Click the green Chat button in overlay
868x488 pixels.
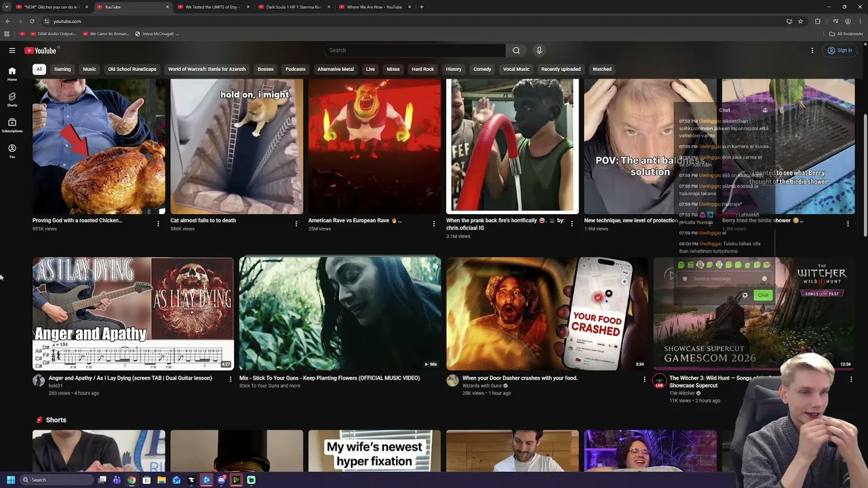click(x=763, y=295)
